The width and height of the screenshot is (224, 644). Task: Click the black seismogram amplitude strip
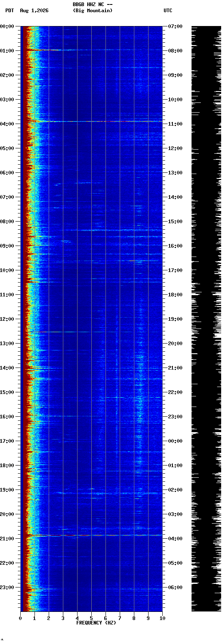point(206,319)
